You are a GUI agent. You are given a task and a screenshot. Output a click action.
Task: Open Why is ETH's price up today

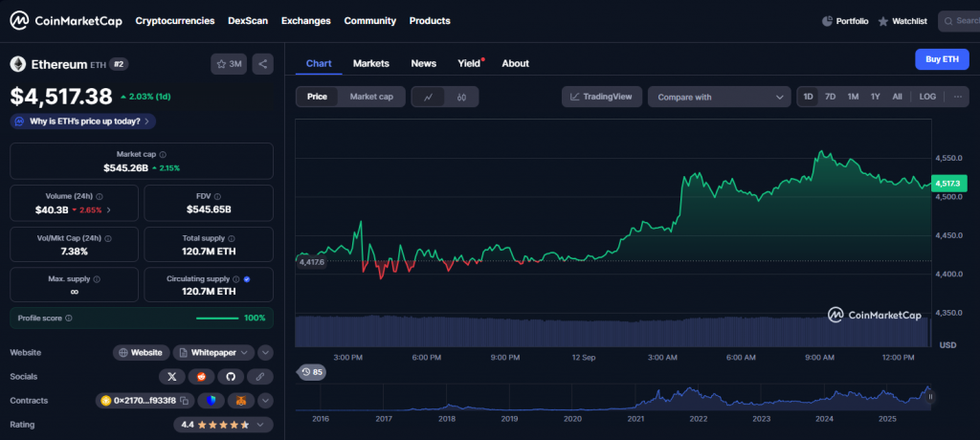coord(83,121)
